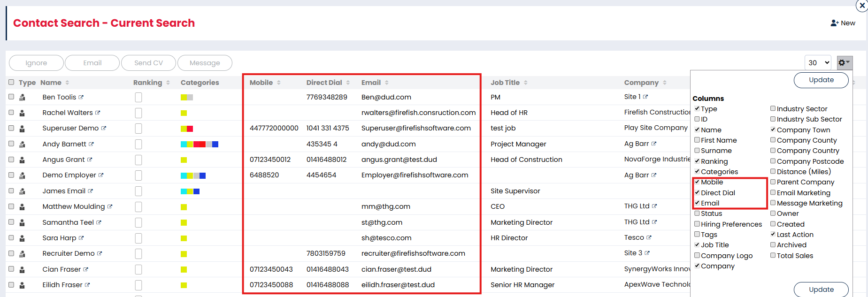Select the Eilidh Fraser row checkbox
The height and width of the screenshot is (297, 868).
click(11, 284)
